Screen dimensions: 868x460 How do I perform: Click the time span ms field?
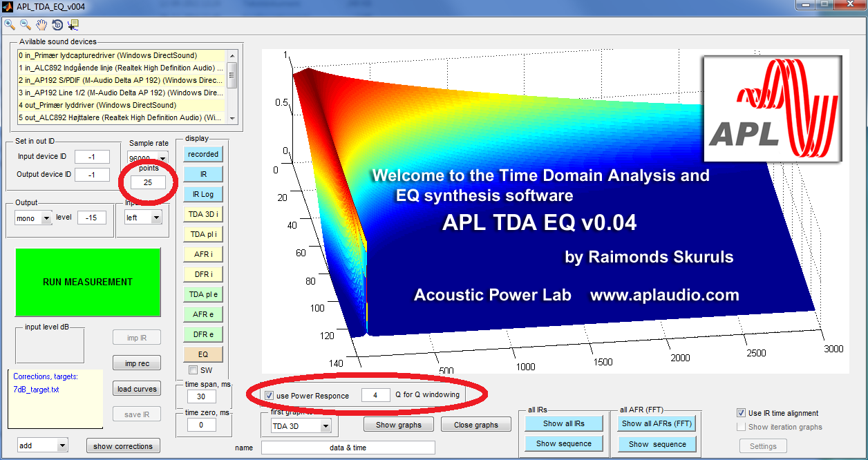coord(200,396)
